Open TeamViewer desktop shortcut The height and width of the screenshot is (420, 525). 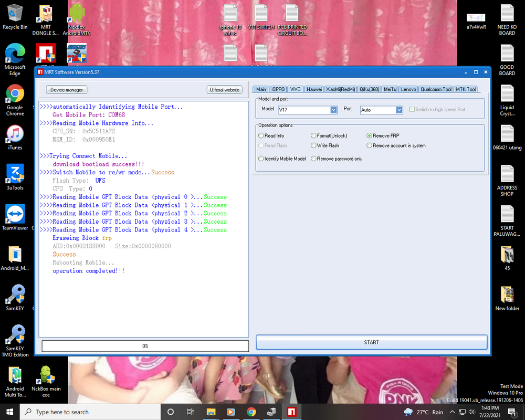click(15, 217)
